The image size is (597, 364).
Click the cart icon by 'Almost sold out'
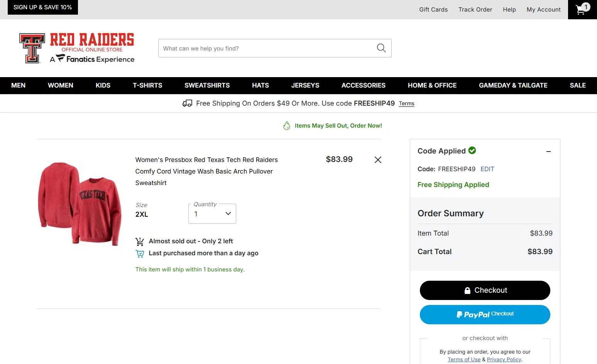point(140,241)
